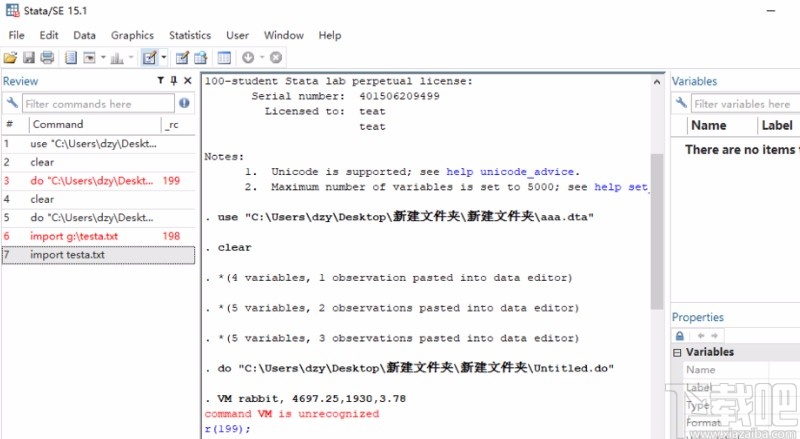Open the Variables Manager icon
The image size is (800, 439).
pyautogui.click(x=224, y=58)
